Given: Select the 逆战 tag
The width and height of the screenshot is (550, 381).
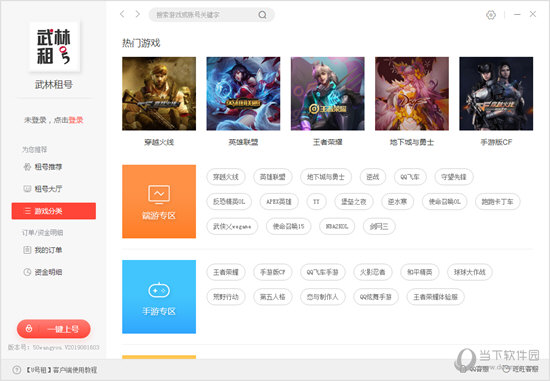Looking at the screenshot, I should (373, 177).
